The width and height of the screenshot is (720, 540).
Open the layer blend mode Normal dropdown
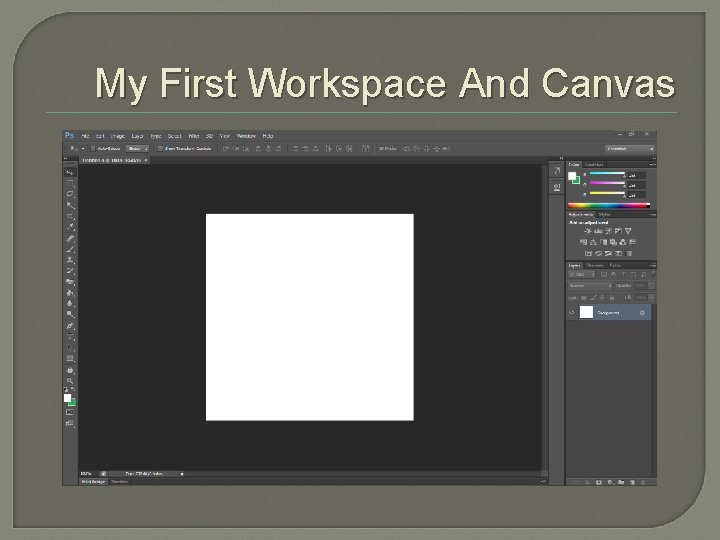(590, 286)
